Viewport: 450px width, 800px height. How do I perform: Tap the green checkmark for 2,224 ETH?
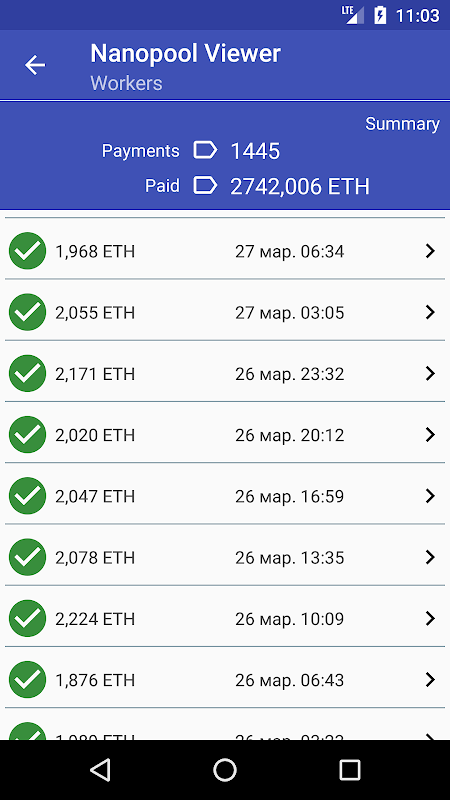[28, 618]
